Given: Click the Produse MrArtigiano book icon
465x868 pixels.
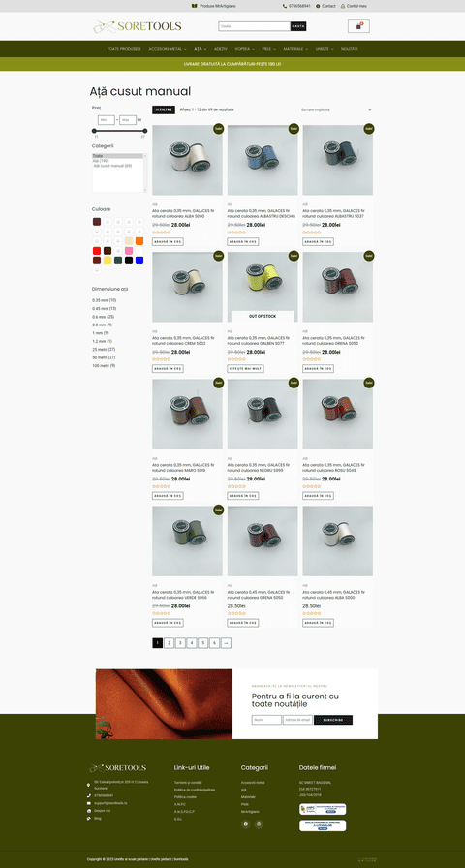Looking at the screenshot, I should pyautogui.click(x=195, y=6).
